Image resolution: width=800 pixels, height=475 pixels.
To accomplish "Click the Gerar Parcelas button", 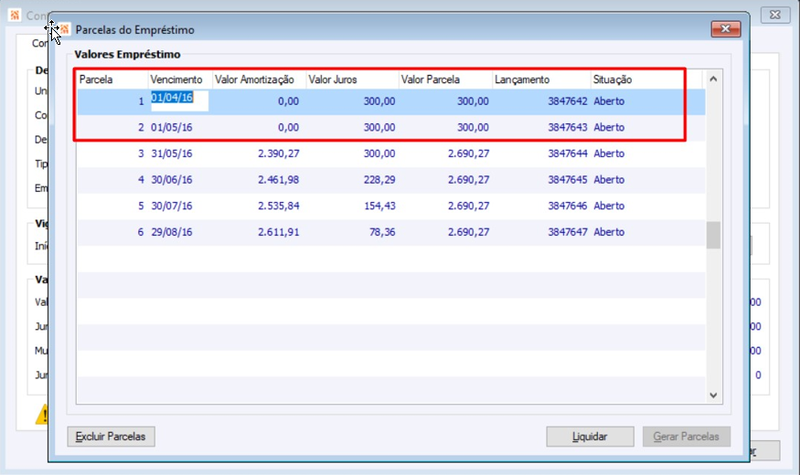I will (686, 437).
